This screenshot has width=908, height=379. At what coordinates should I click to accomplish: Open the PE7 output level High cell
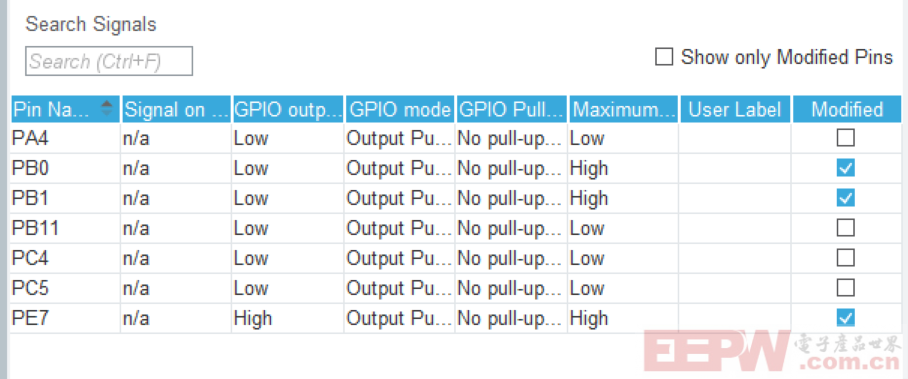(x=287, y=318)
